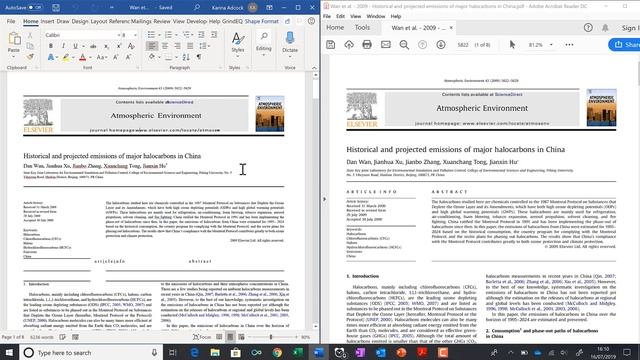Switch to the Insert ribbon tab
The height and width of the screenshot is (360, 640).
(47, 21)
